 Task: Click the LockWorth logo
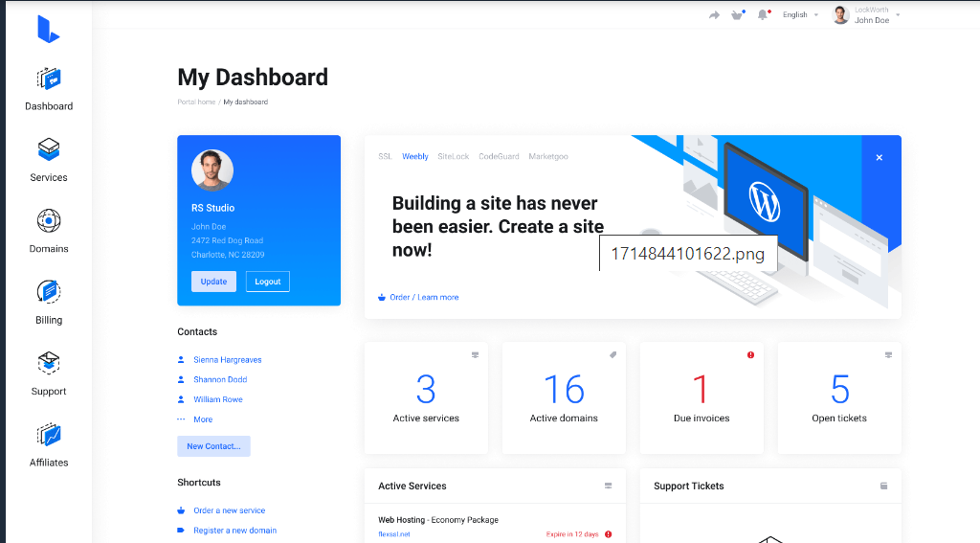[48, 30]
